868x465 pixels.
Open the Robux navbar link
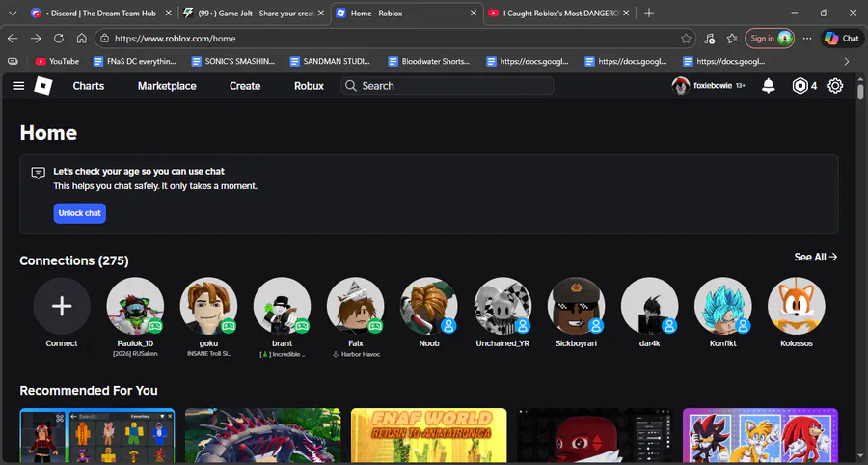(309, 86)
